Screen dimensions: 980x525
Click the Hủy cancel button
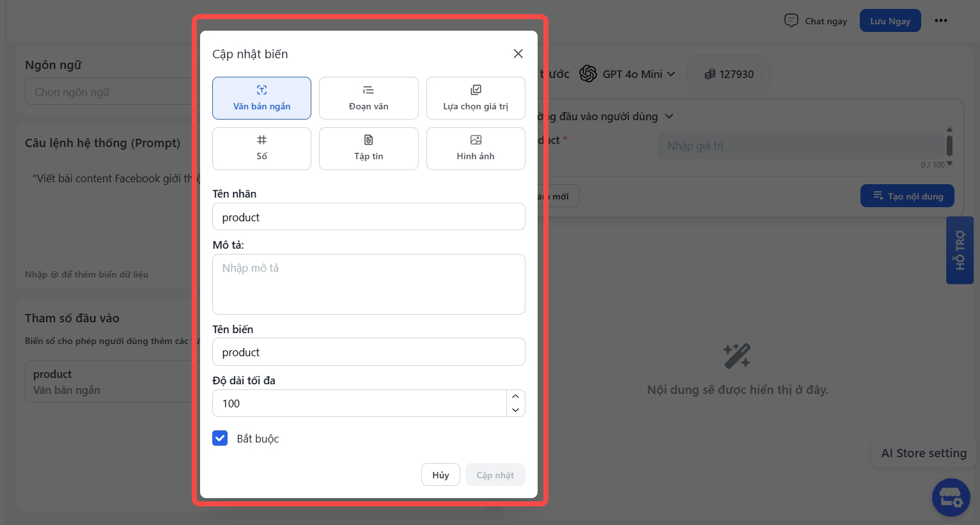[x=440, y=474]
